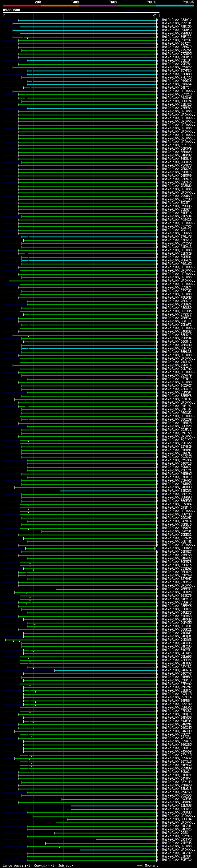
Task: Select the UniRef100_Q1LUY3 label
Action: point(176,57)
